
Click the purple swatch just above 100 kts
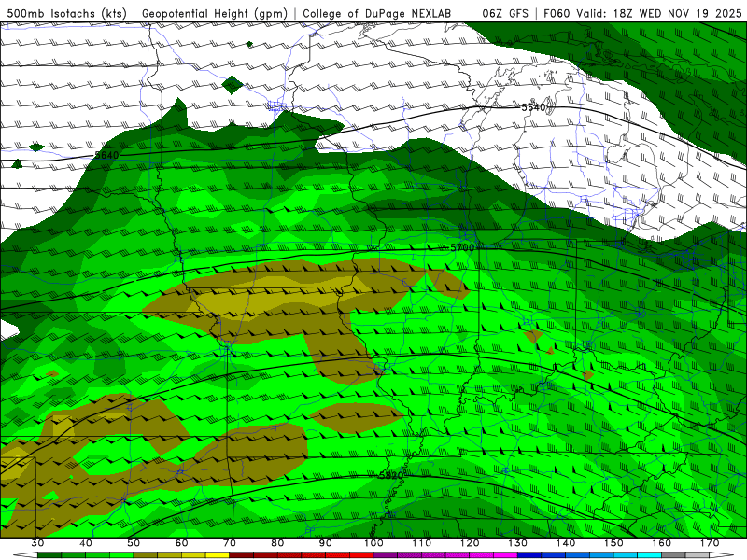point(386,555)
